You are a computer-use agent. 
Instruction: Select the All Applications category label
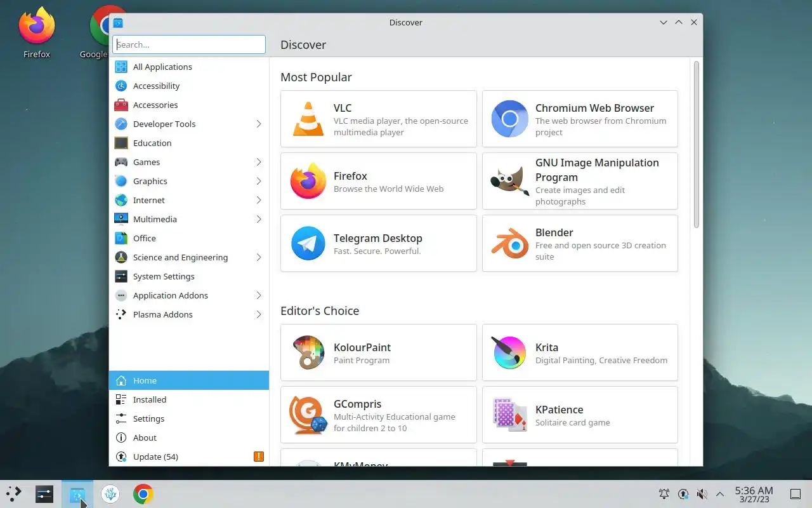[x=162, y=67]
